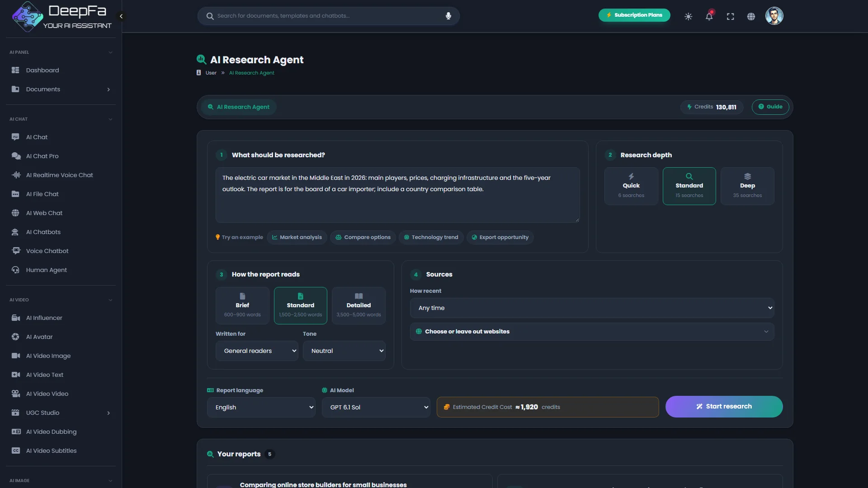This screenshot has width=868, height=488.
Task: Open Report language dropdown
Action: [261, 407]
